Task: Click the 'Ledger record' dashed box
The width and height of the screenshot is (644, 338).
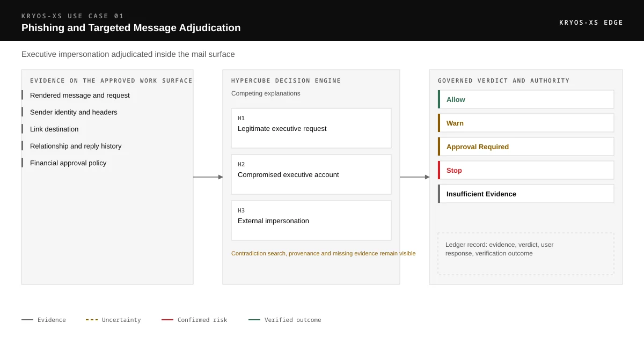Action: coord(526,254)
